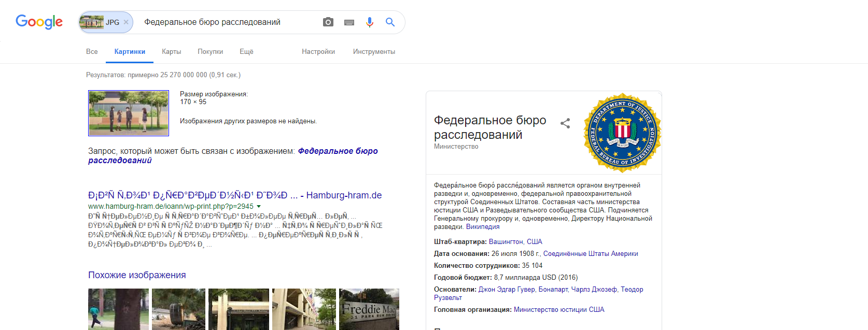Open the on-screen keyboard icon
The height and width of the screenshot is (330, 868).
point(349,22)
